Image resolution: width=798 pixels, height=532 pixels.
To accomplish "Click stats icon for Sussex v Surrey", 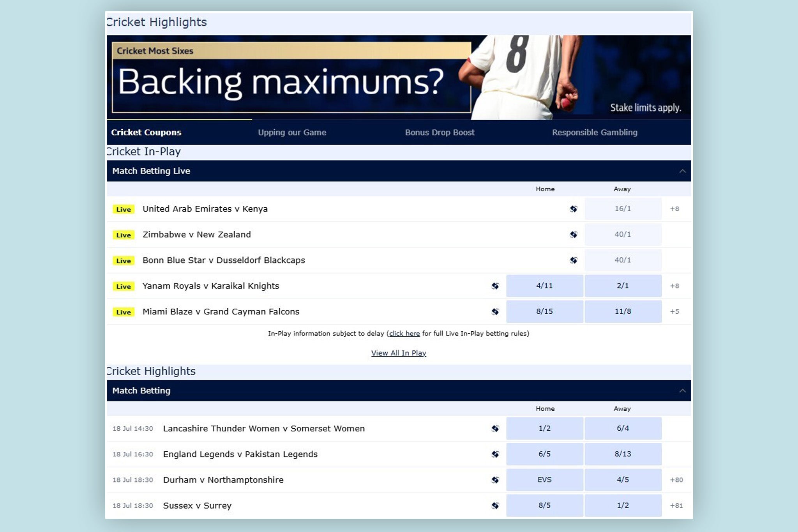I will coord(495,506).
